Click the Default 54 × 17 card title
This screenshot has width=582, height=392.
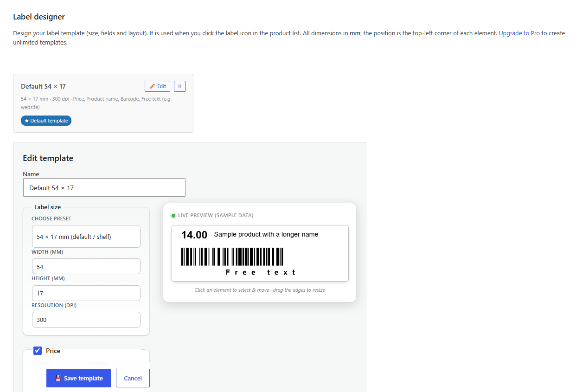pyautogui.click(x=44, y=86)
